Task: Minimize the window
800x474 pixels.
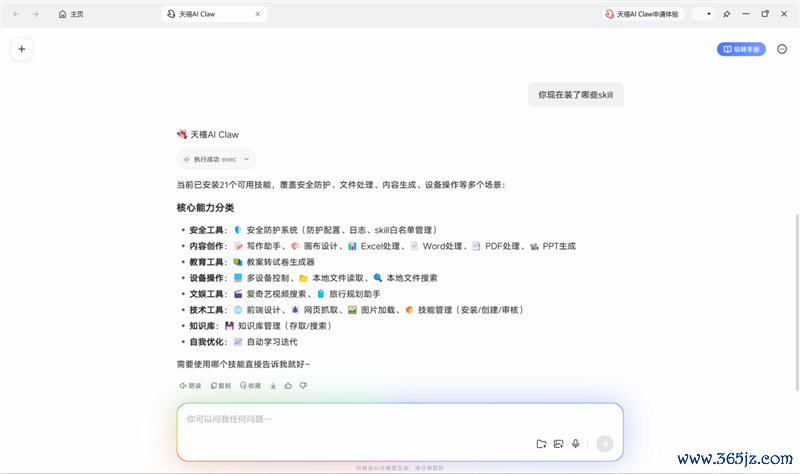Action: [x=746, y=14]
